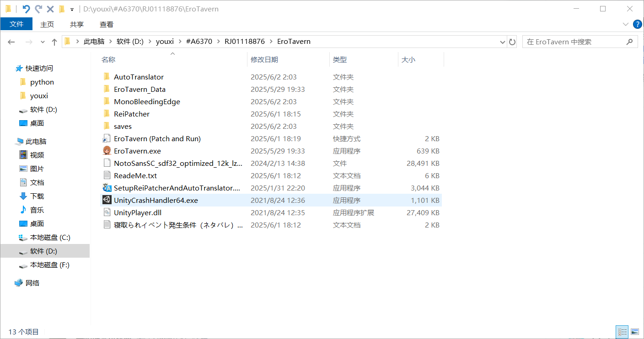Image resolution: width=644 pixels, height=339 pixels.
Task: Click the 28,491 KB size cell
Action: [423, 163]
